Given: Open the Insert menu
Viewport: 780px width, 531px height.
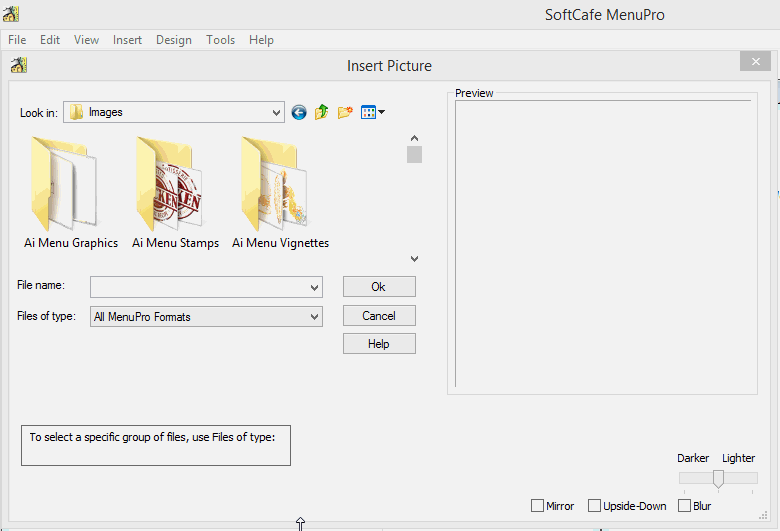Looking at the screenshot, I should click(127, 40).
